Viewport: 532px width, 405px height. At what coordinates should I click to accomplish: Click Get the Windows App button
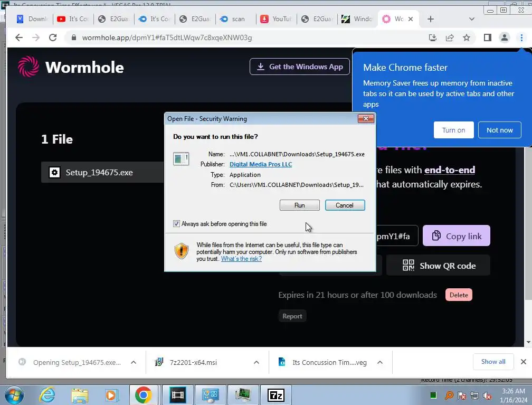pos(300,67)
